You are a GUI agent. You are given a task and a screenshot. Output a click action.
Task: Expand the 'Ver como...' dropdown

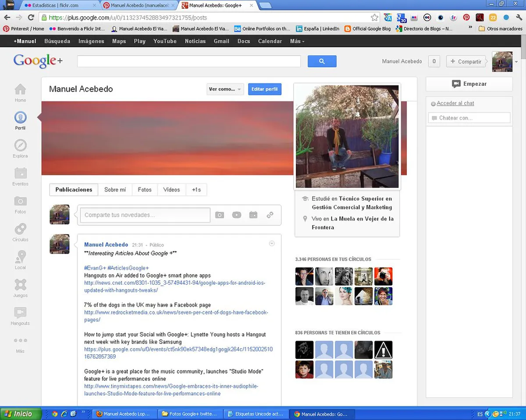click(225, 89)
